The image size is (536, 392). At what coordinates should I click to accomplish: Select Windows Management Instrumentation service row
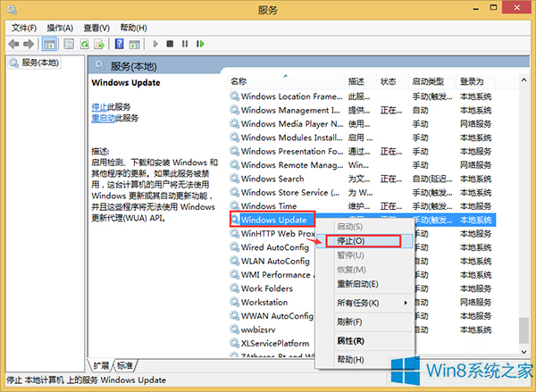(x=362, y=111)
